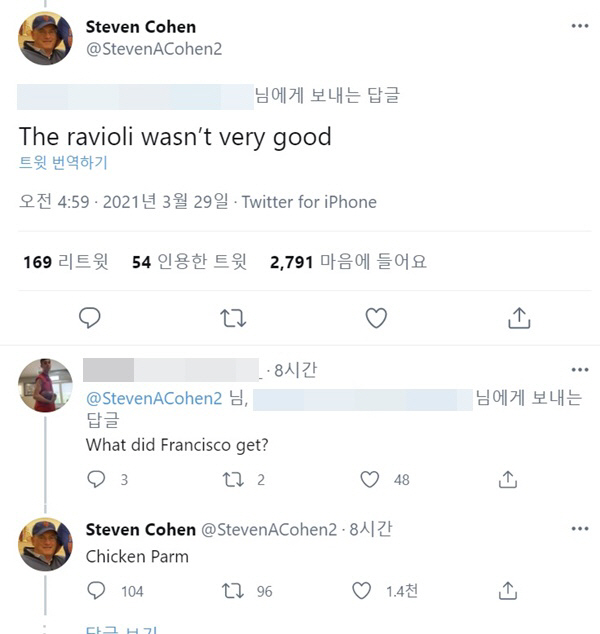
Task: View the 2,791 마음에 들어요 likes list
Action: point(348,262)
